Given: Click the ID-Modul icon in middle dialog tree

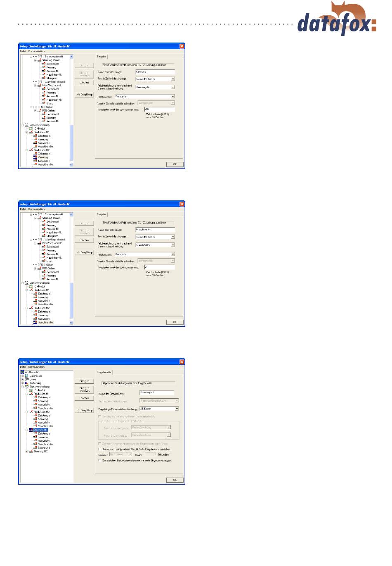Looking at the screenshot, I should (31, 286).
